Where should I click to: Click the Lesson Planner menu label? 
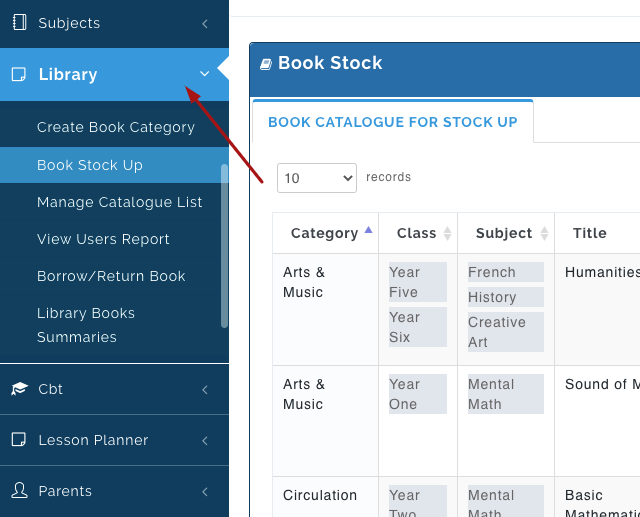click(x=93, y=440)
